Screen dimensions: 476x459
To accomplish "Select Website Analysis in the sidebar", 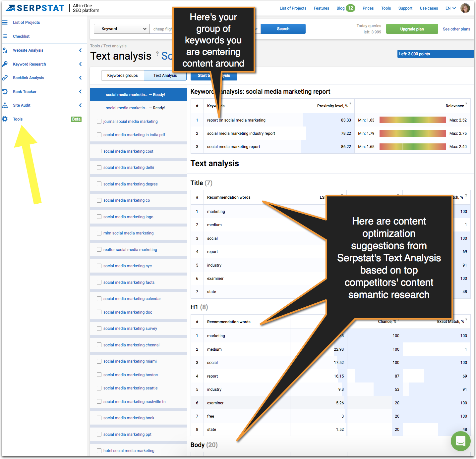I will [x=28, y=50].
